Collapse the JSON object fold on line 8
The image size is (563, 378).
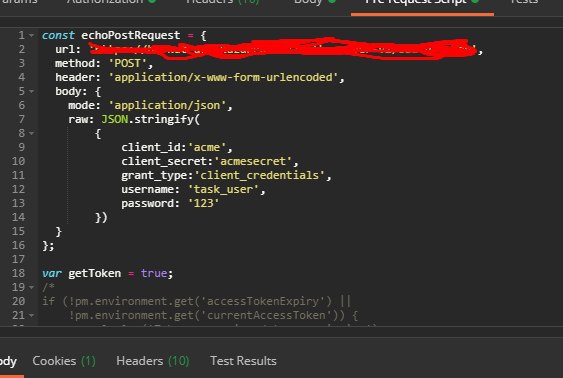click(32, 134)
